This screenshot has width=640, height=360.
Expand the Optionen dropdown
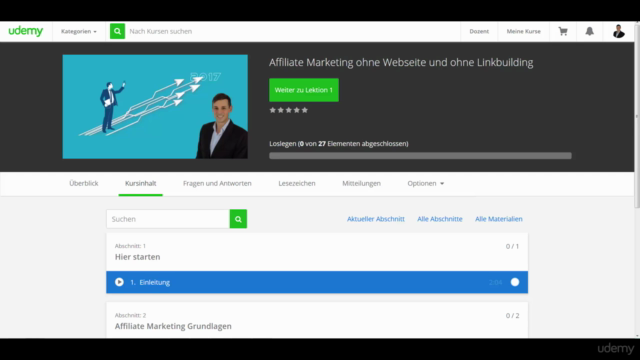(425, 183)
